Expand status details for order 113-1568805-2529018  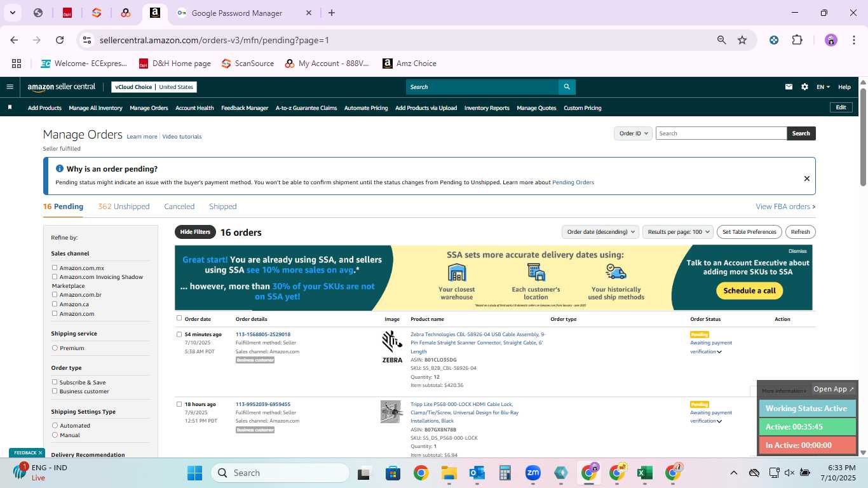(719, 352)
